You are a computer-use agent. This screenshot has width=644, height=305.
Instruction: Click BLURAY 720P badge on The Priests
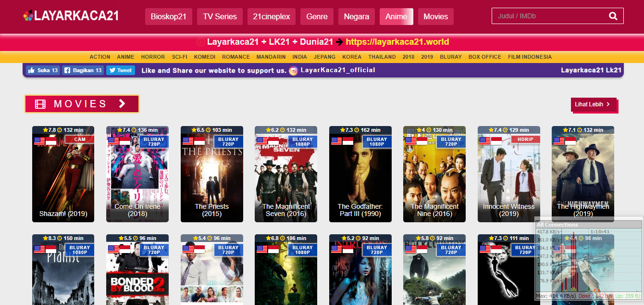coord(228,141)
